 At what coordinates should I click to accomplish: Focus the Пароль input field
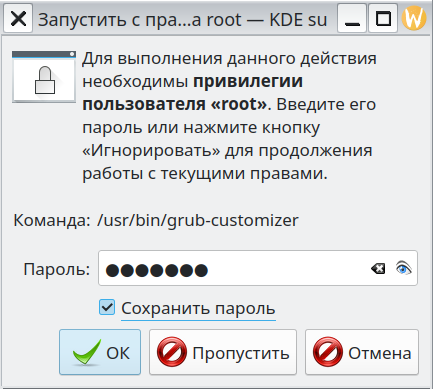[x=258, y=268]
